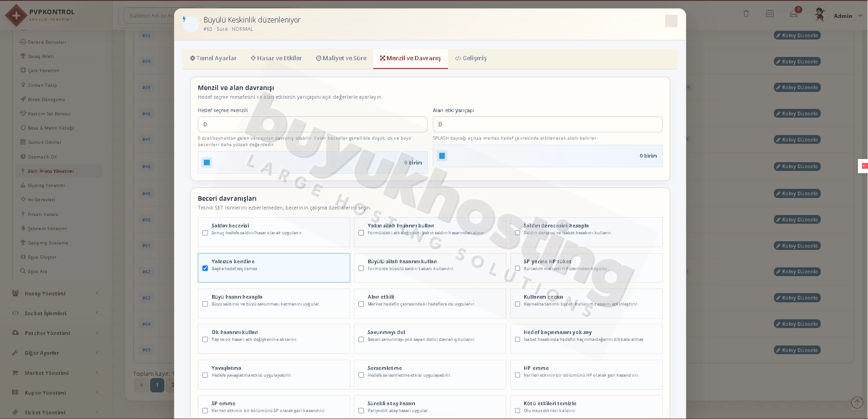The width and height of the screenshot is (868, 419).
Task: Enable the Alan etkili checkbox
Action: click(x=361, y=304)
